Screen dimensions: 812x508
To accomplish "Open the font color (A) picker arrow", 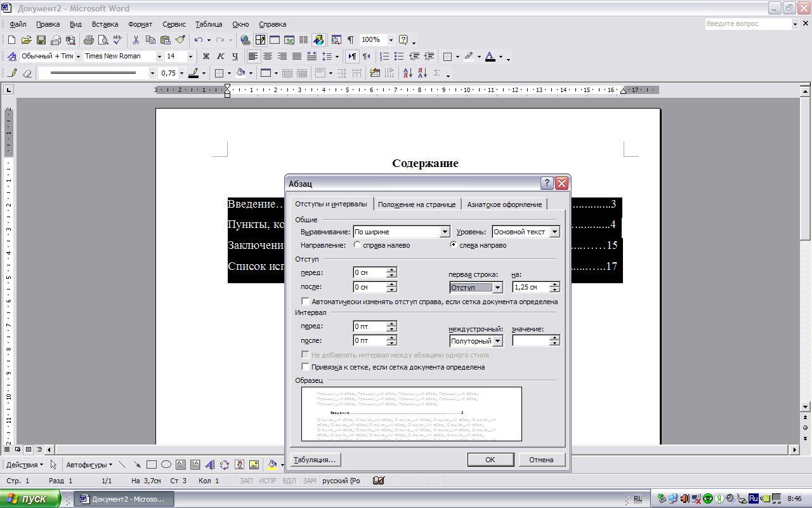I will (x=501, y=57).
